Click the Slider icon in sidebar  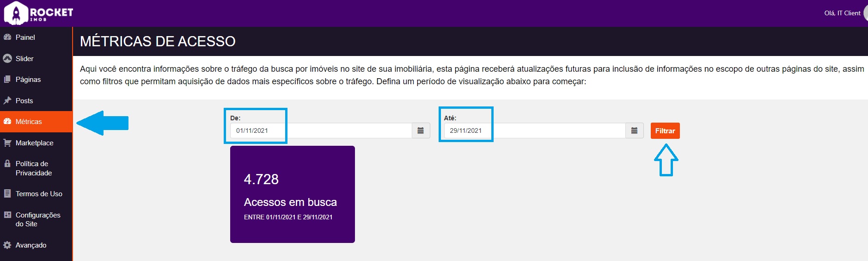click(x=7, y=58)
